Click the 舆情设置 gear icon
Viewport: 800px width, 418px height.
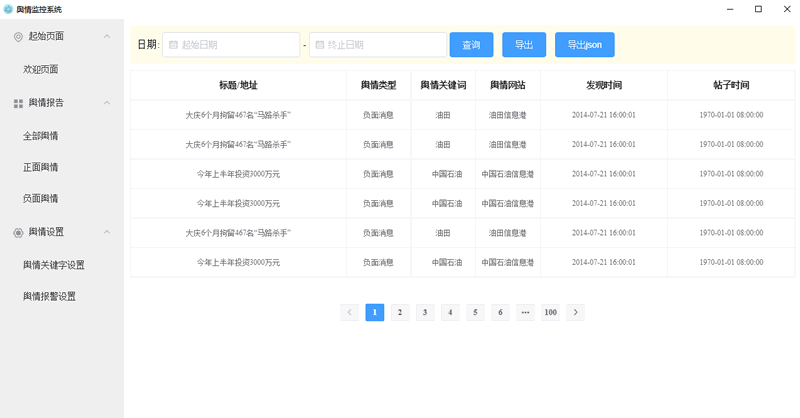(18, 233)
